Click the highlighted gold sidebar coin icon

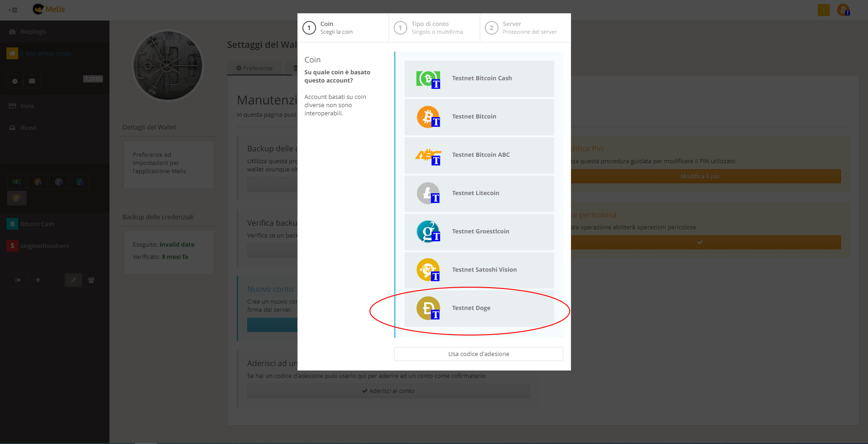pyautogui.click(x=17, y=198)
